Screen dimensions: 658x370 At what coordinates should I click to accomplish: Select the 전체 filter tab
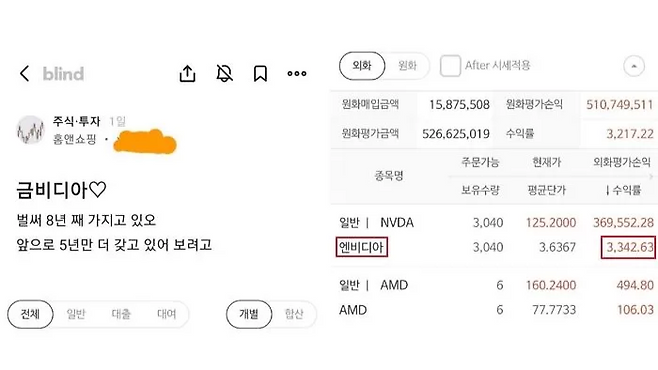click(x=30, y=314)
